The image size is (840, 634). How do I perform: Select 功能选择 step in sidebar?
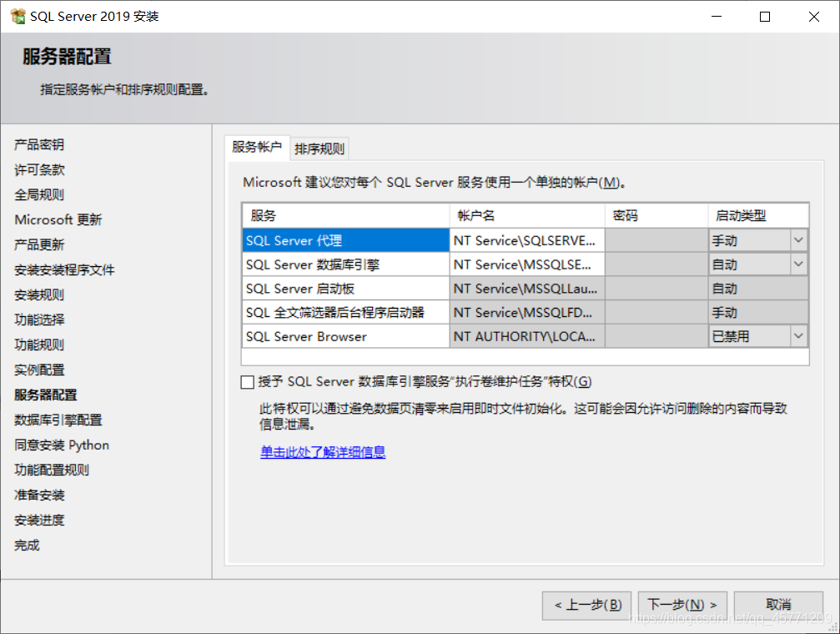[39, 320]
